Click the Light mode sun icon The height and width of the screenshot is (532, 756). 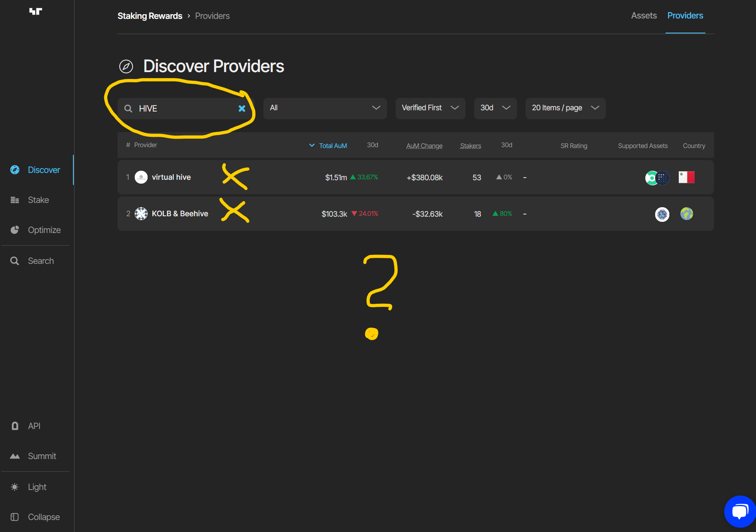coord(15,487)
